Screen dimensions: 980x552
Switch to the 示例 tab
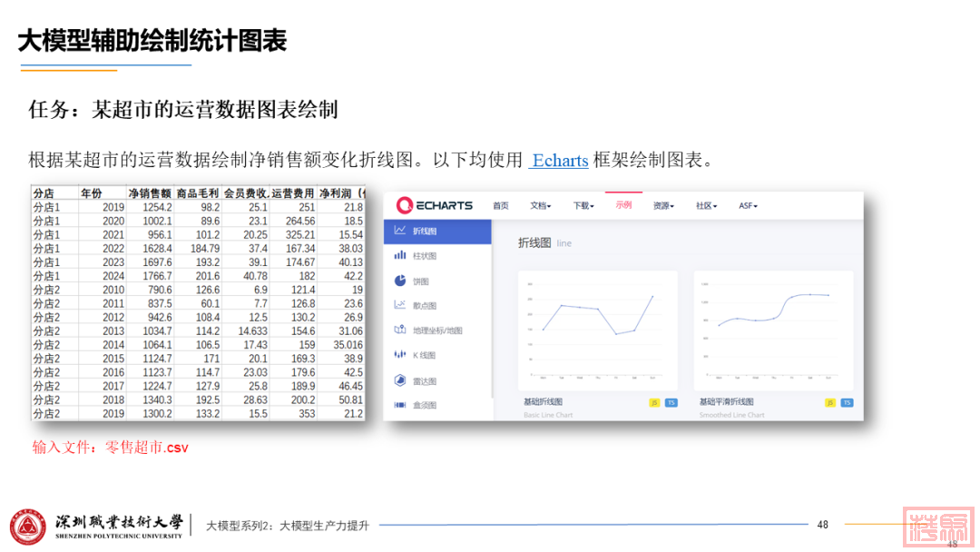(623, 205)
